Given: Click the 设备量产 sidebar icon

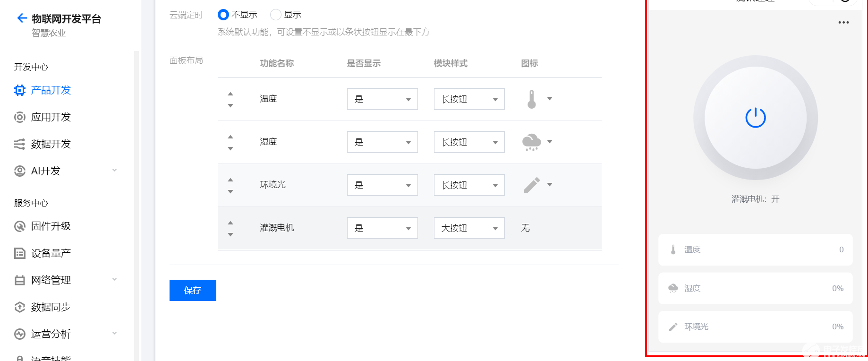Looking at the screenshot, I should point(19,253).
